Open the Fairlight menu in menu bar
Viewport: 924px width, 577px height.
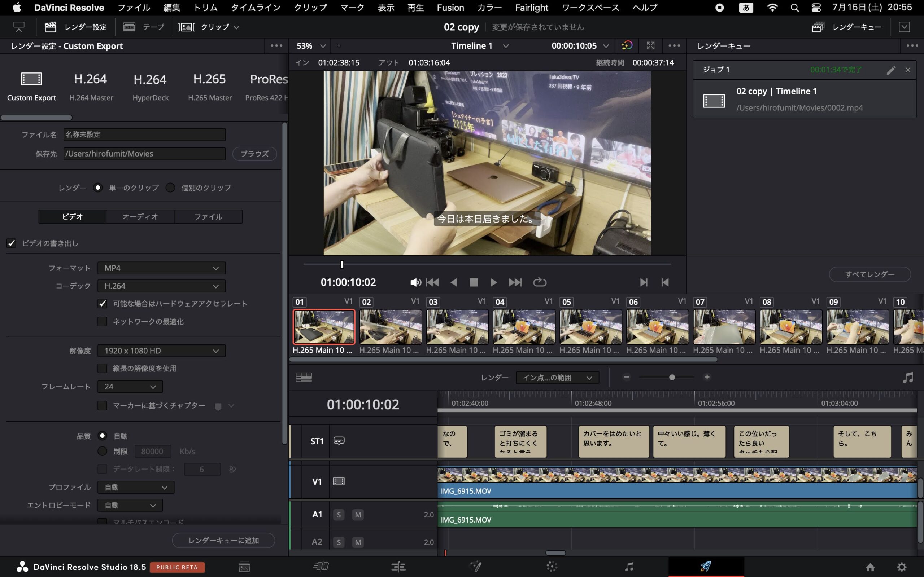531,8
